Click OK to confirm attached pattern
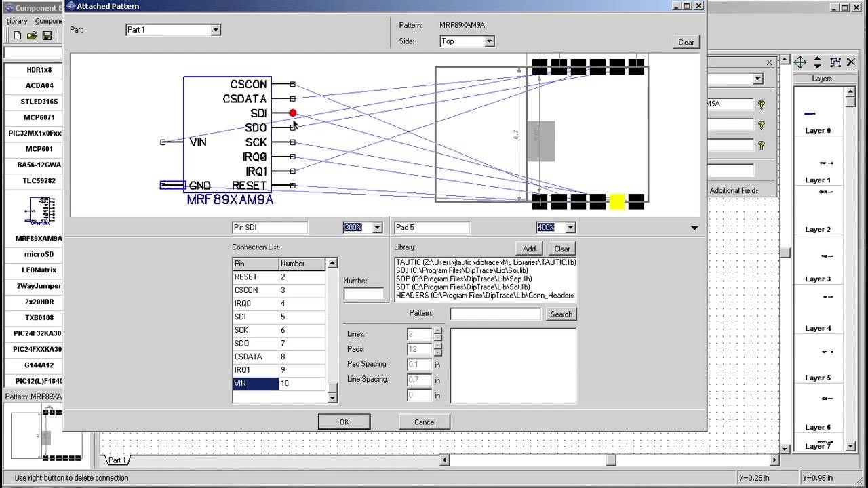The height and width of the screenshot is (488, 868). click(x=344, y=422)
